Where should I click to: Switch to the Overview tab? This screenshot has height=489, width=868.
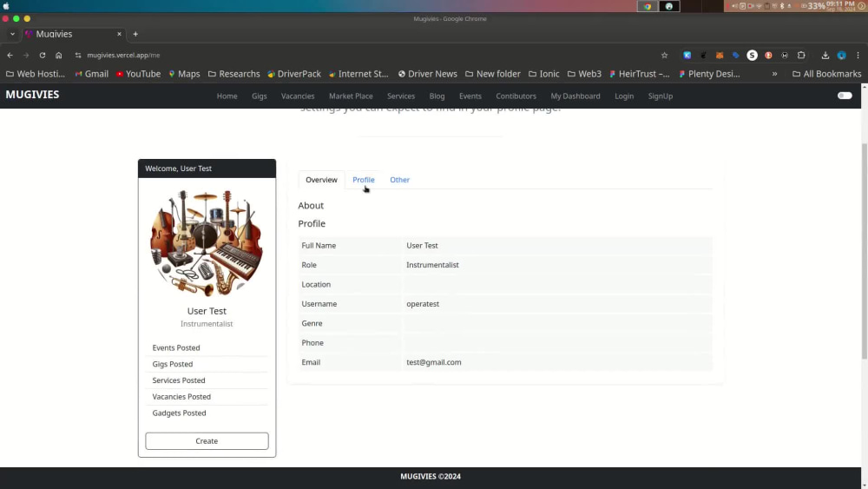pyautogui.click(x=321, y=180)
